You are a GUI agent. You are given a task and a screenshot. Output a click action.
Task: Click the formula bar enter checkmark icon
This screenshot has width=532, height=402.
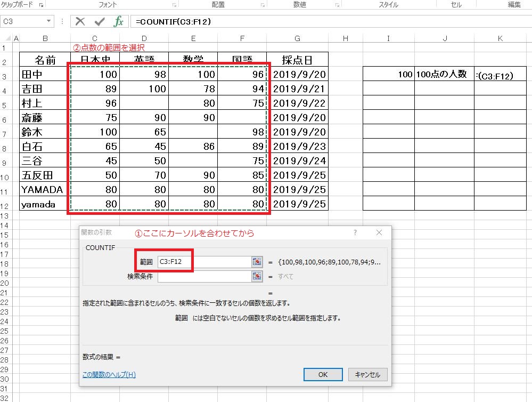99,21
